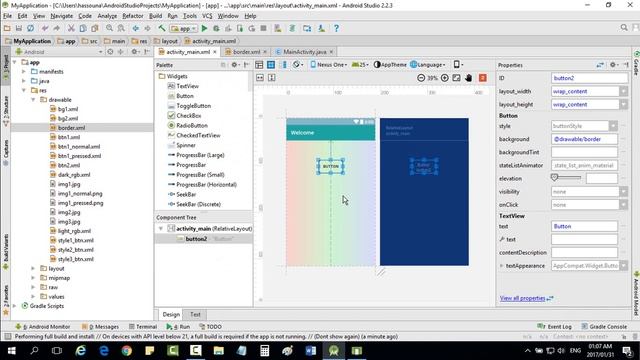640x360 pixels.
Task: Select btn1_pressed.xml in project tree
Action: pos(80,156)
